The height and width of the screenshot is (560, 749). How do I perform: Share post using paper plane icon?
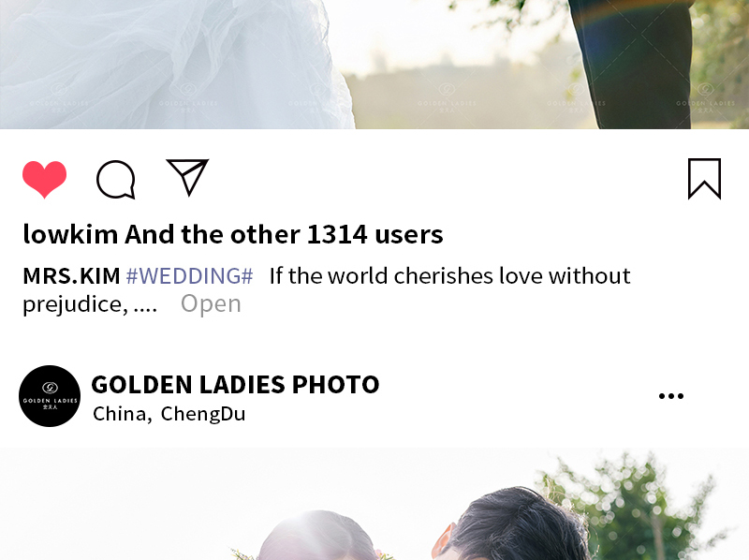pos(188,177)
